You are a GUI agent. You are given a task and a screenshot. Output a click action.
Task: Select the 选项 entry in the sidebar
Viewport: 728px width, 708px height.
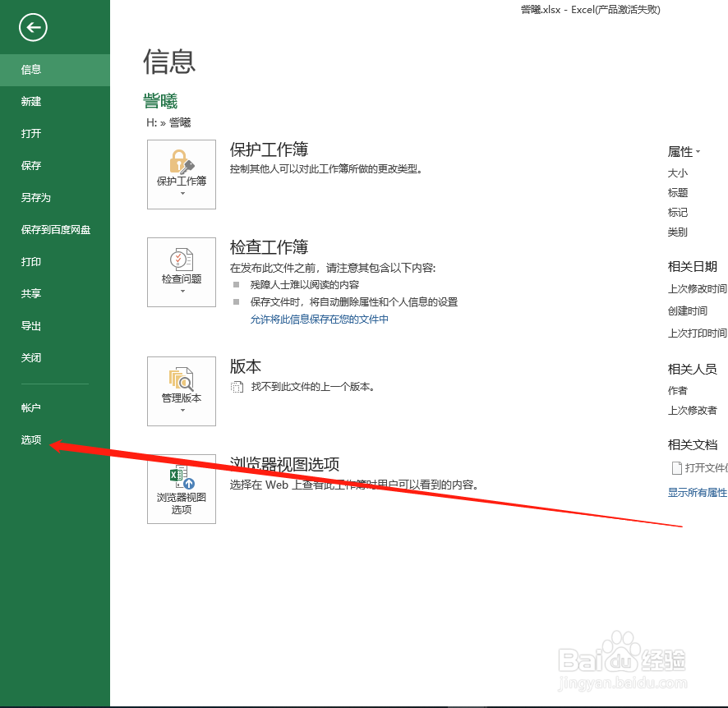[30, 439]
